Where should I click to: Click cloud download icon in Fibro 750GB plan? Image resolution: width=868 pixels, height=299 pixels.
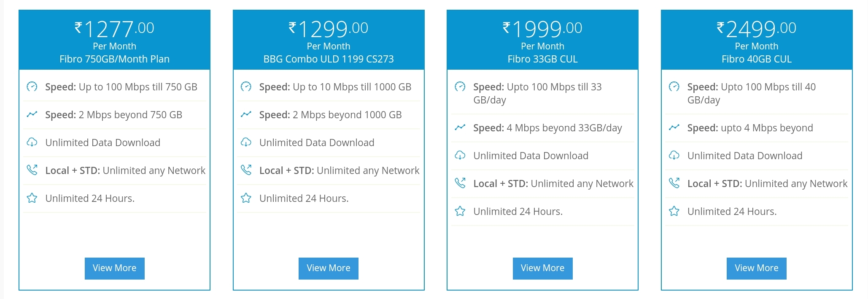[32, 142]
